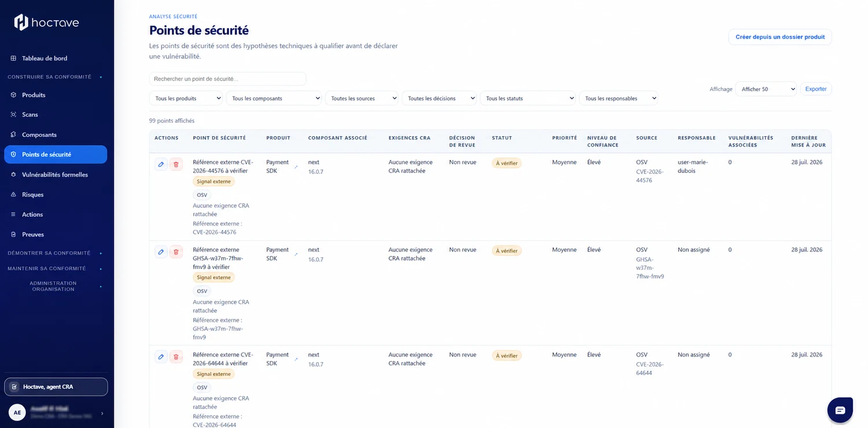Open the Toutes les sources filter

click(x=362, y=98)
